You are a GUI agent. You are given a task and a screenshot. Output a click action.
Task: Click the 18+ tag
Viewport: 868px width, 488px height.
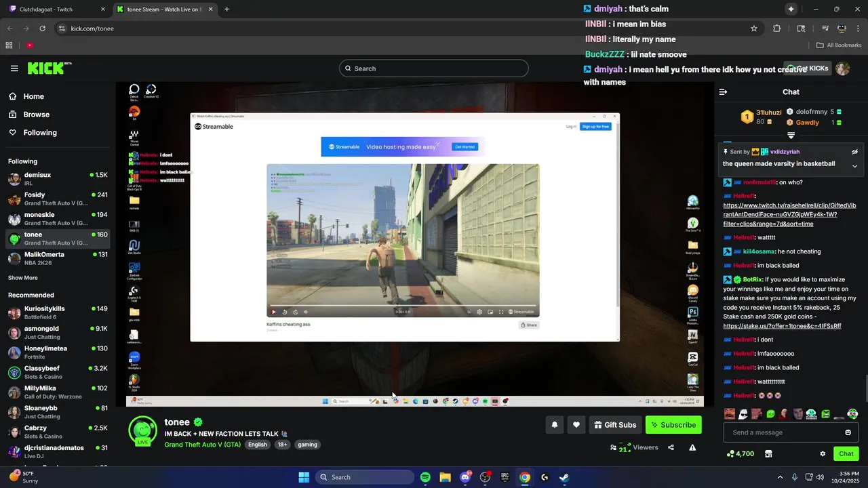[x=282, y=445]
